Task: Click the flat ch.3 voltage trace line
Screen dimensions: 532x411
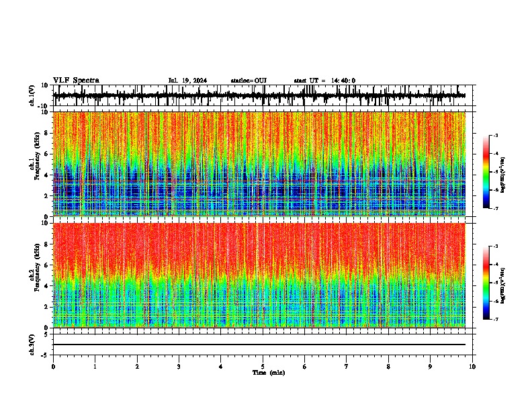Action: coord(259,345)
